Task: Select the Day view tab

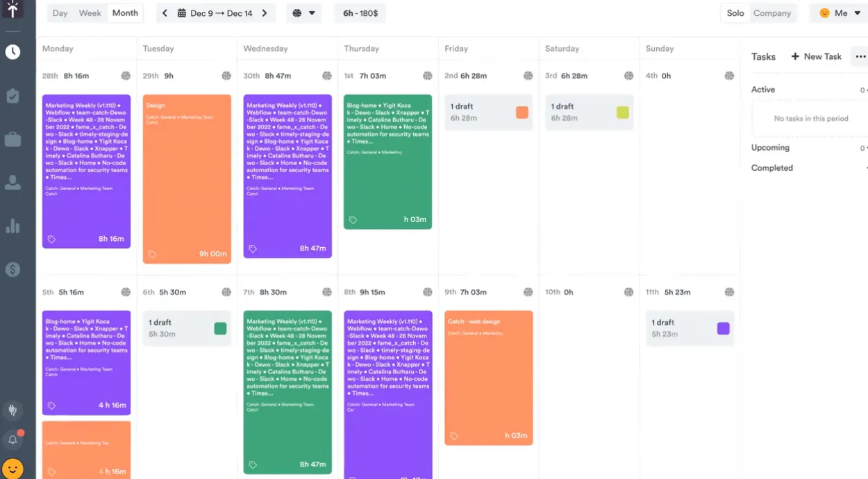Action: pos(60,13)
